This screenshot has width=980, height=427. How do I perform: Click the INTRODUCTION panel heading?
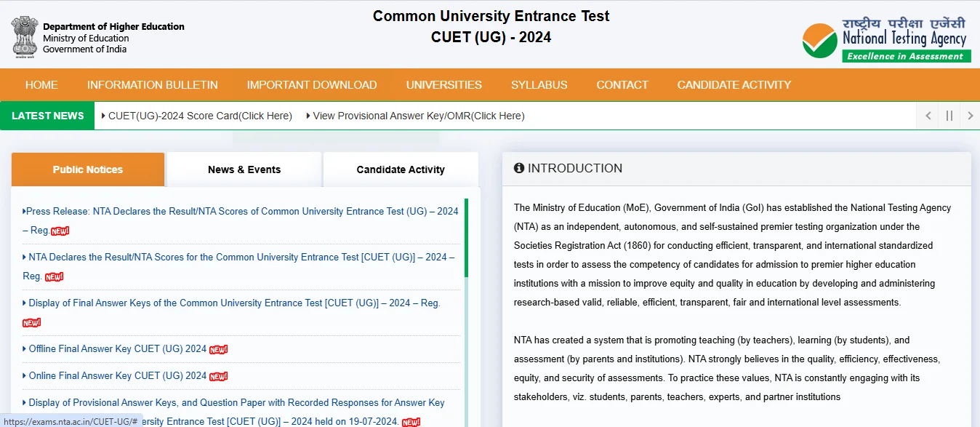click(x=574, y=168)
